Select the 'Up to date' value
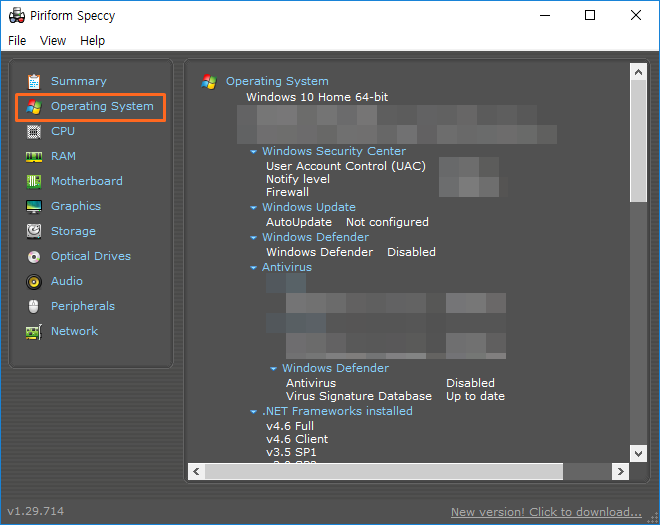 coord(476,397)
